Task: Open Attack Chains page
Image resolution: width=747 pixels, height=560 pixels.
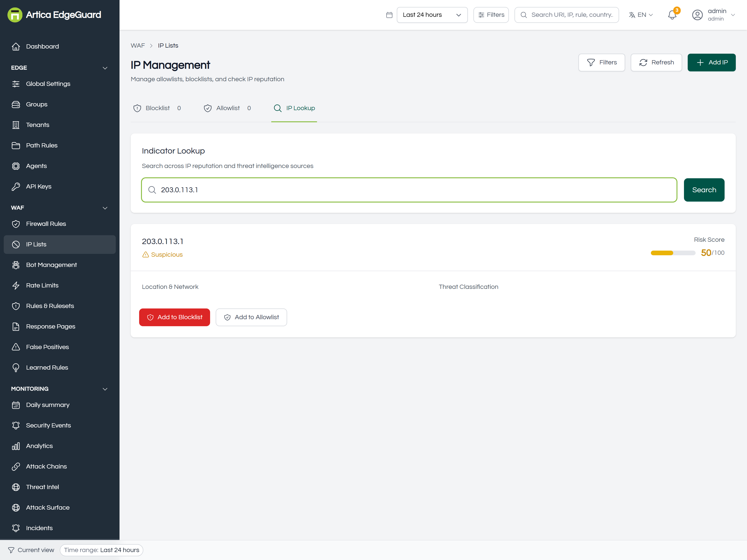Action: (60, 467)
